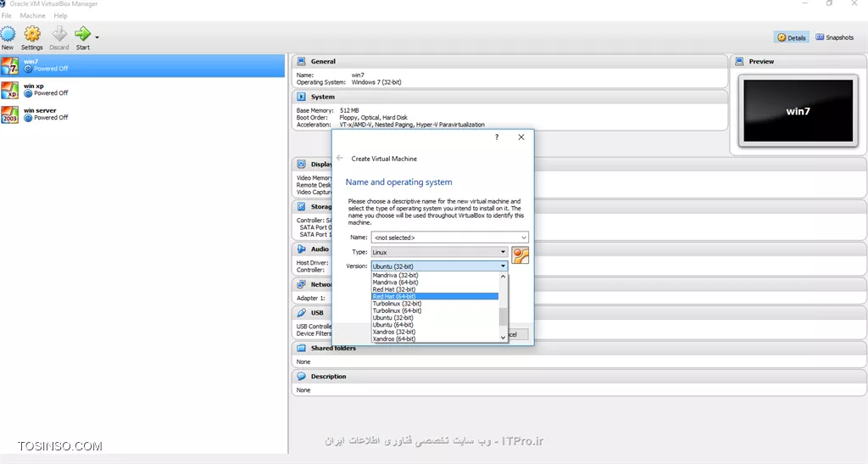Go back with the dialog arrow icon
Image resolution: width=868 pixels, height=464 pixels.
(x=340, y=158)
